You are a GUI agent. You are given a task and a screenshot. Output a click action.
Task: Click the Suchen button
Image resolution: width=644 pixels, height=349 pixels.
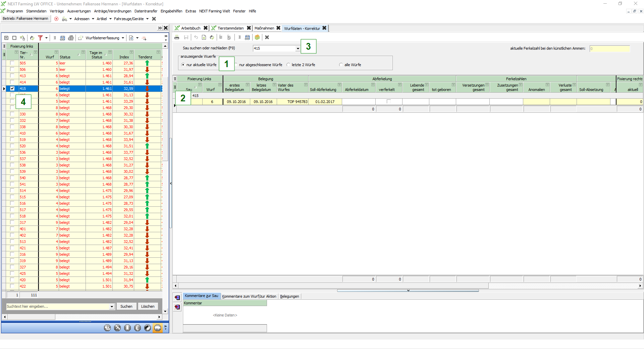tap(126, 306)
